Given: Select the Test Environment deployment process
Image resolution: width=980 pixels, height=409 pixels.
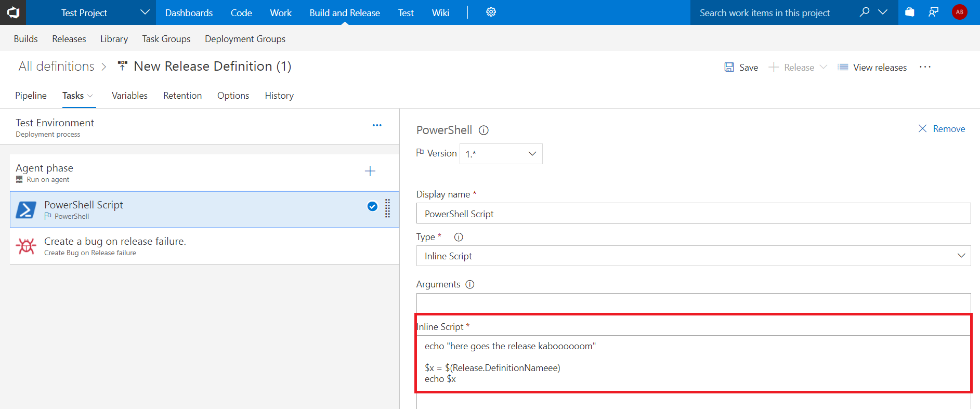Looking at the screenshot, I should [200, 127].
